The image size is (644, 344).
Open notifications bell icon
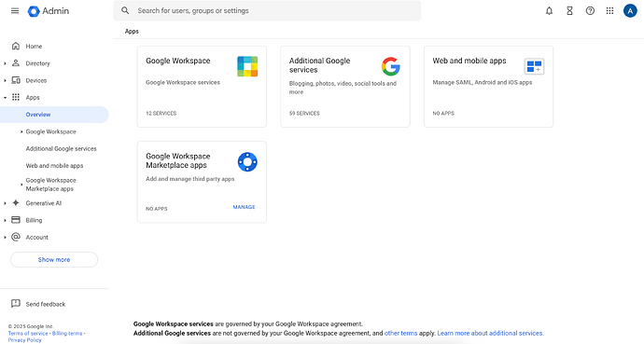click(549, 11)
